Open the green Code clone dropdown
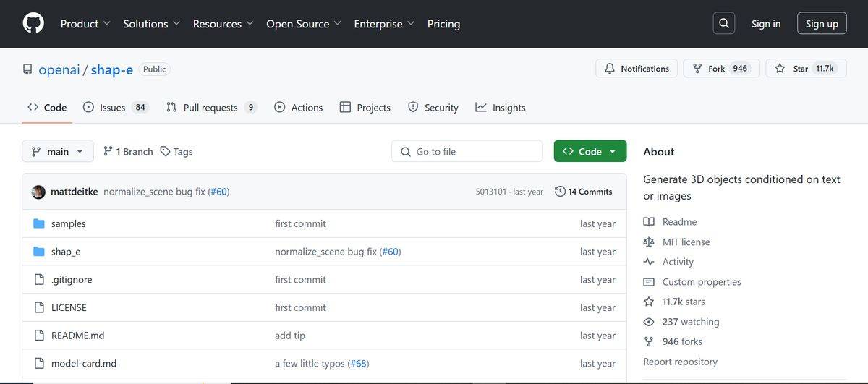Screen dimensions: 868x384 click(590, 151)
